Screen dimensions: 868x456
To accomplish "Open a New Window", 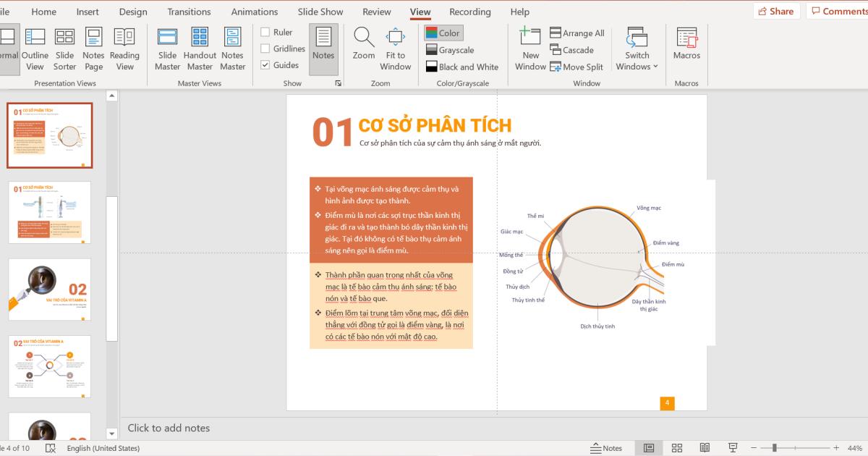I will coord(530,49).
